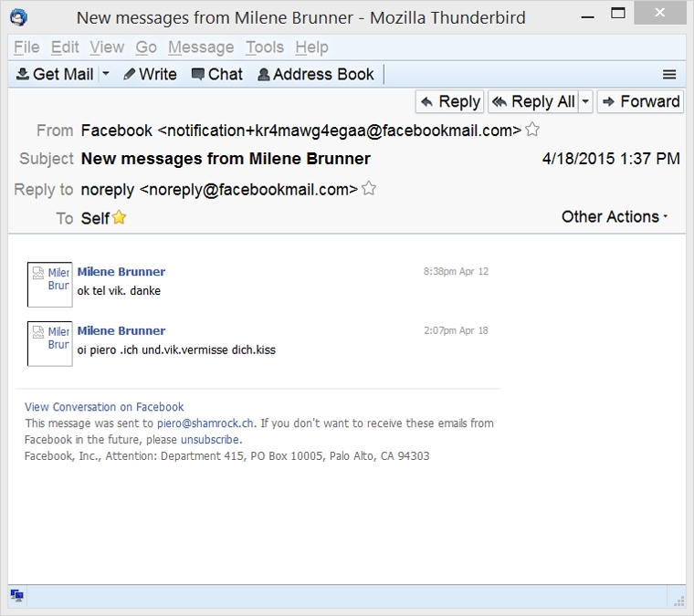The width and height of the screenshot is (694, 616).
Task: Open the Chat toolbar button
Action: tap(216, 75)
